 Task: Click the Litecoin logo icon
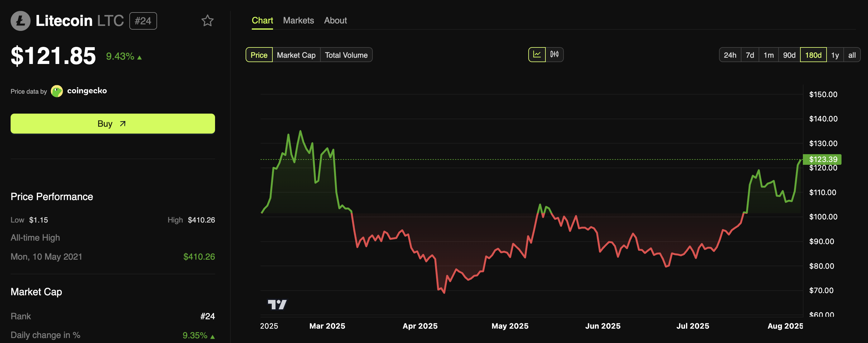[21, 21]
